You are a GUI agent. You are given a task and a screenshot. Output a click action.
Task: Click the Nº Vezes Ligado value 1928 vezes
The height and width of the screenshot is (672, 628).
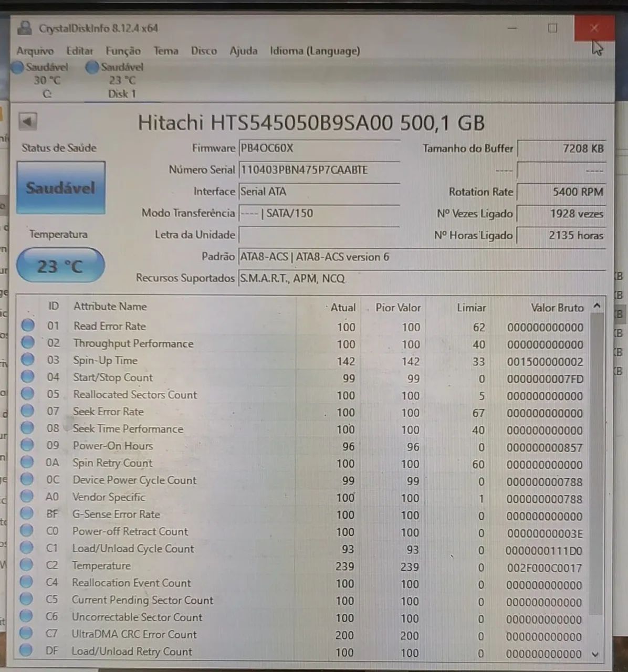(x=561, y=214)
